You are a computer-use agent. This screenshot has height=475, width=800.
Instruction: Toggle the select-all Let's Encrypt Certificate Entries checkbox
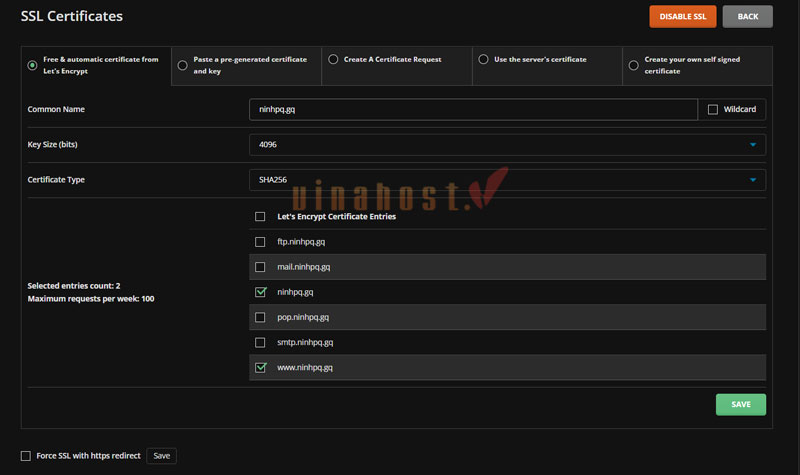click(261, 216)
